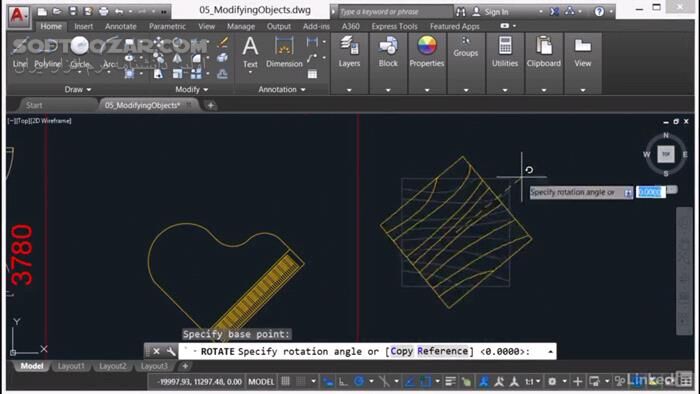Toggle polar tracking in status bar
This screenshot has width=700, height=394.
[x=359, y=382]
